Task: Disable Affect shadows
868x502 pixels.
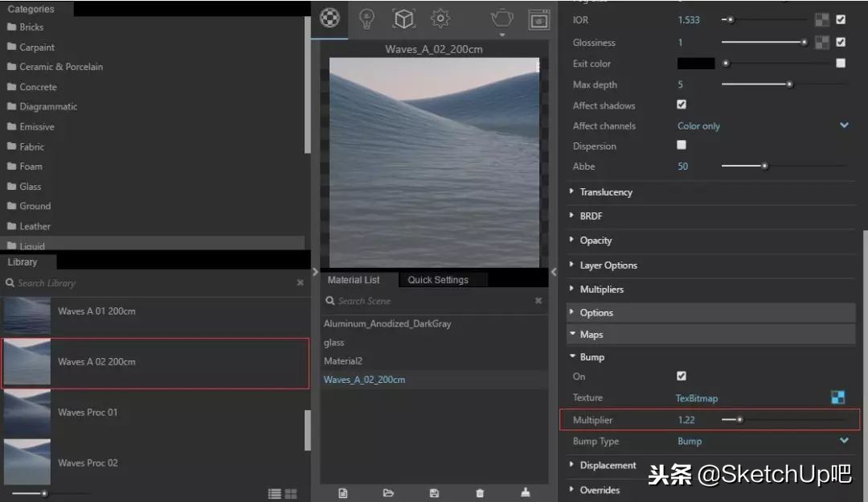Action: pos(681,104)
